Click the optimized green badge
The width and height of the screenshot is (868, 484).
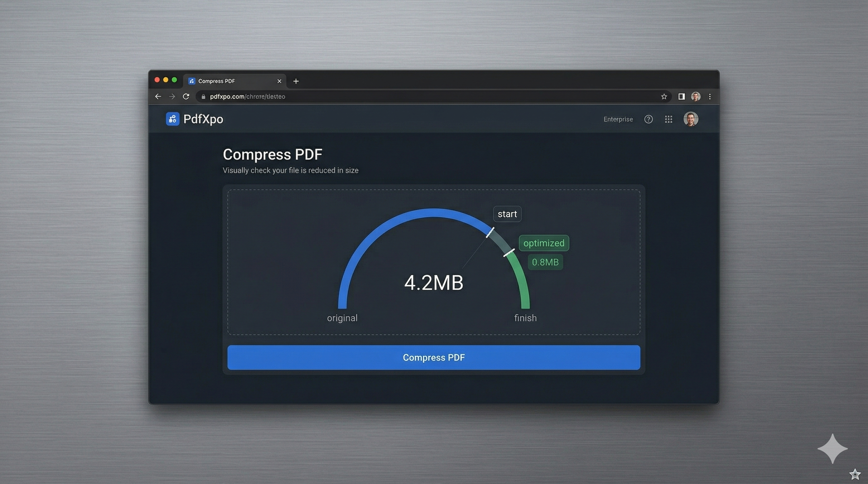(543, 243)
